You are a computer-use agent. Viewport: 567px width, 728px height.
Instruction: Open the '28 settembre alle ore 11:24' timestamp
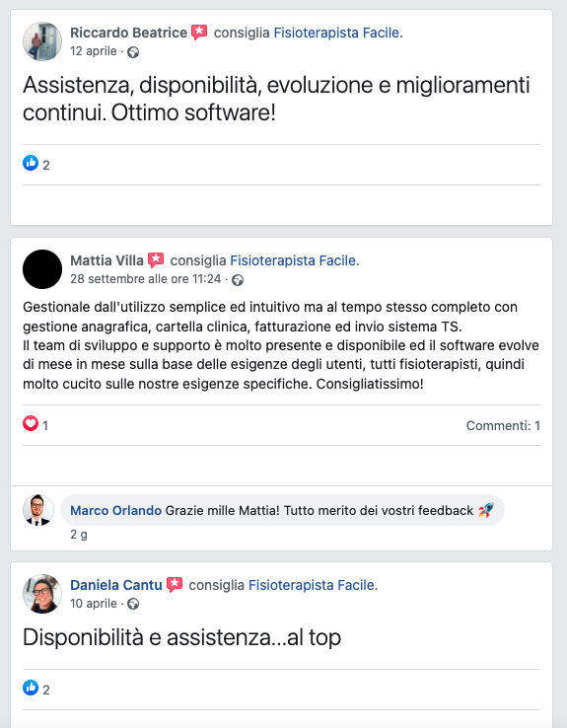(145, 279)
